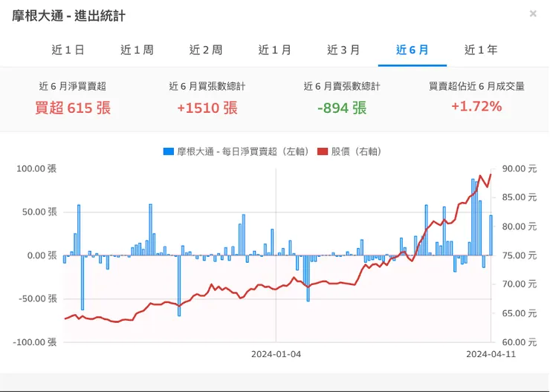Click the 60.00 元 right axis label
Image resolution: width=550 pixels, height=392 pixels.
(520, 342)
